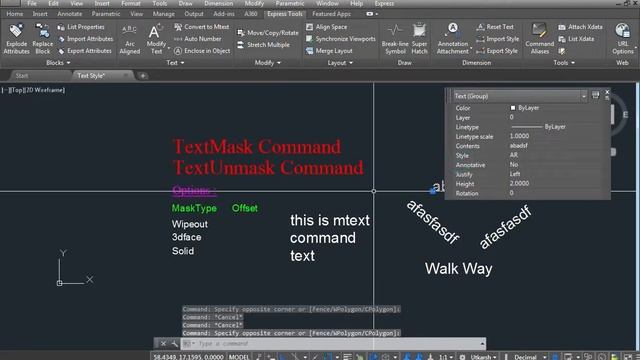Expand the Layout panel
The height and width of the screenshot is (360, 640).
pos(340,63)
